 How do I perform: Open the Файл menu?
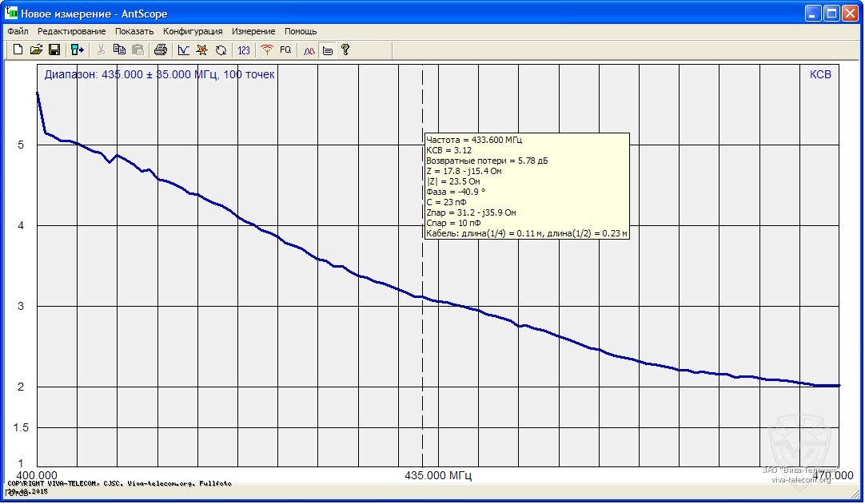click(18, 31)
